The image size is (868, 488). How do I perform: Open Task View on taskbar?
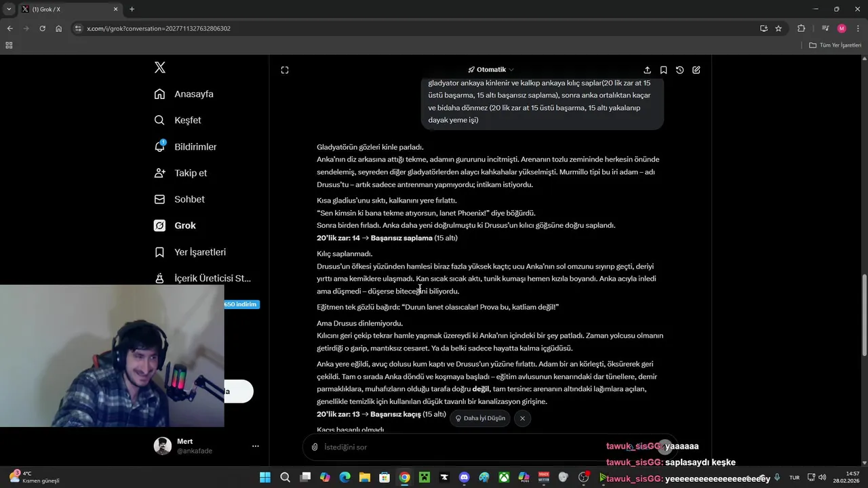(305, 477)
